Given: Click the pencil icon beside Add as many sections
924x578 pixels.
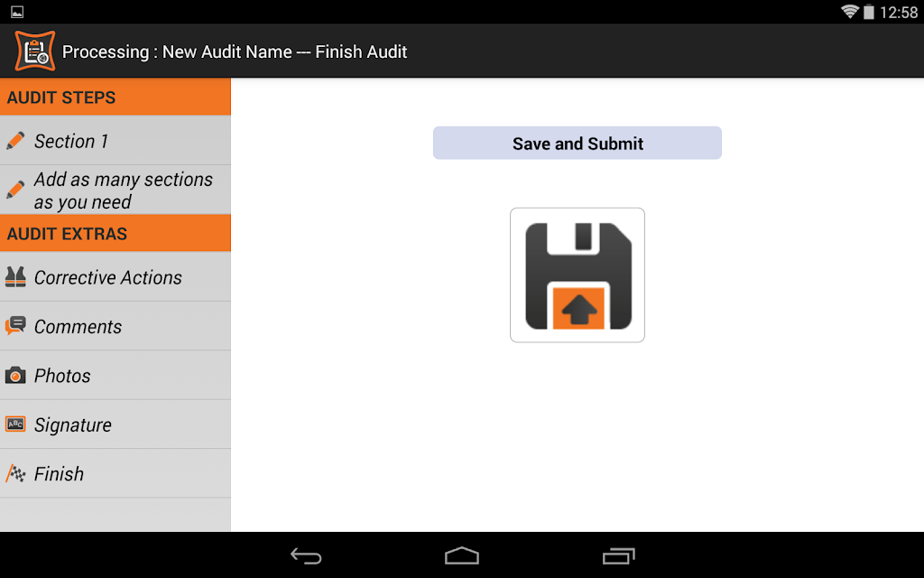Looking at the screenshot, I should click(x=15, y=190).
